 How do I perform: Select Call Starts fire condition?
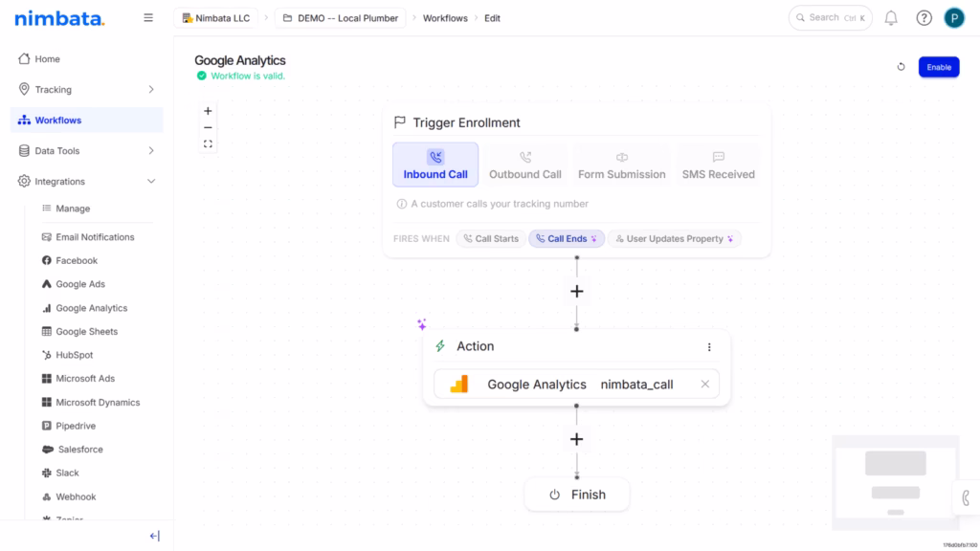(x=491, y=238)
